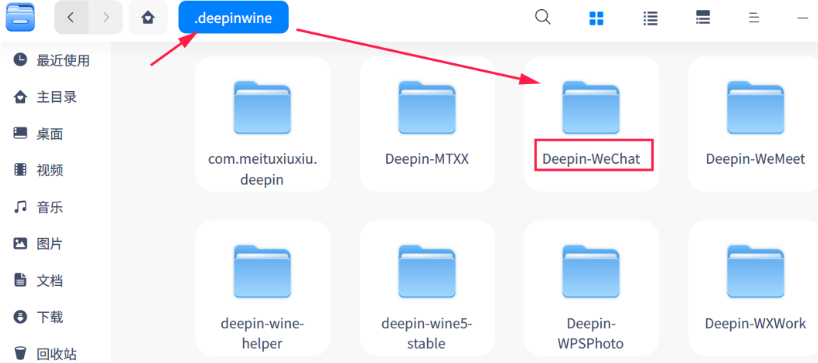The width and height of the screenshot is (818, 363).
Task: Open 主目录 in sidebar
Action: point(56,97)
